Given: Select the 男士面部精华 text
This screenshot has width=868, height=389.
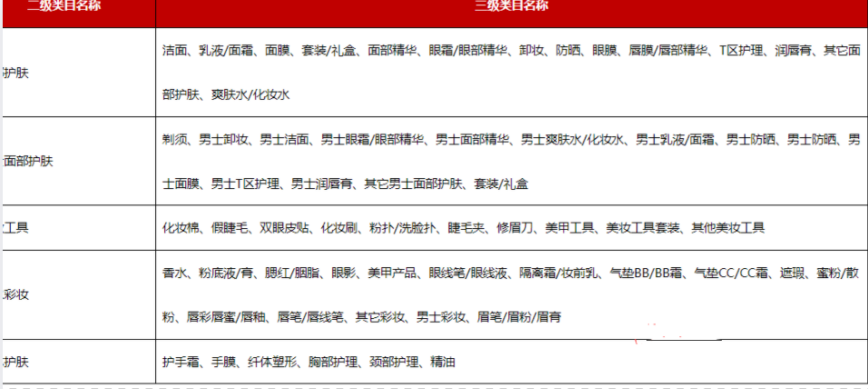Looking at the screenshot, I should pos(472,139).
